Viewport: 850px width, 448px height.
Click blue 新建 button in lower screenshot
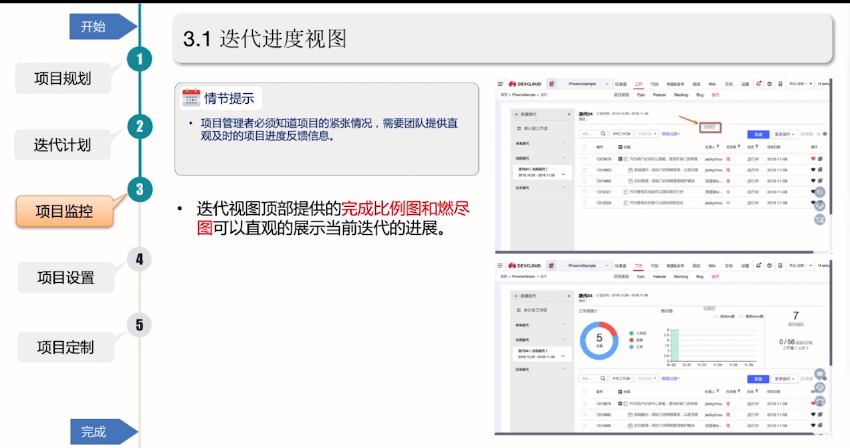[x=758, y=379]
